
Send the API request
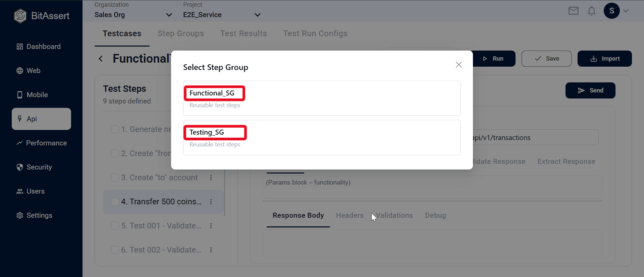[590, 90]
